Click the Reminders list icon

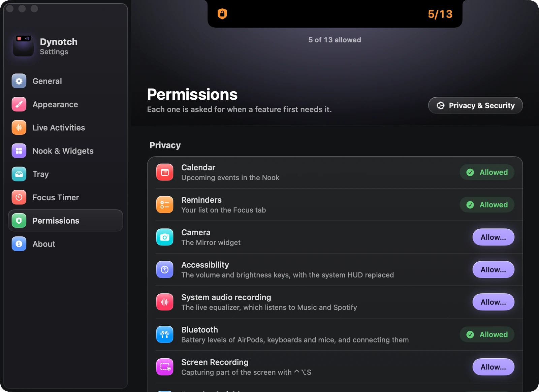165,205
